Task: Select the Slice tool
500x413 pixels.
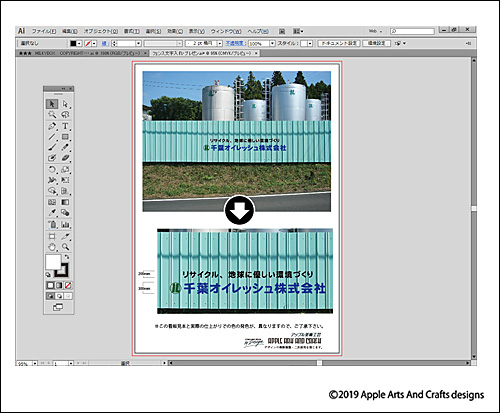Action: [65, 236]
